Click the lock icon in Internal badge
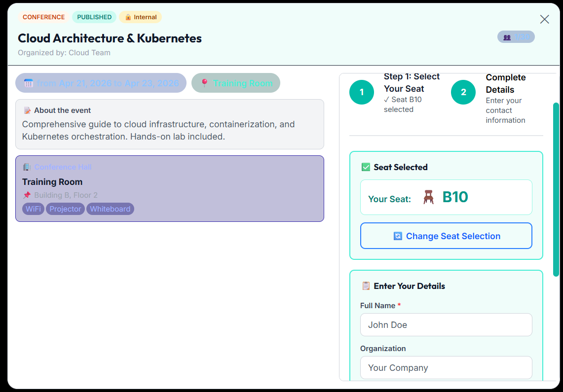 128,17
